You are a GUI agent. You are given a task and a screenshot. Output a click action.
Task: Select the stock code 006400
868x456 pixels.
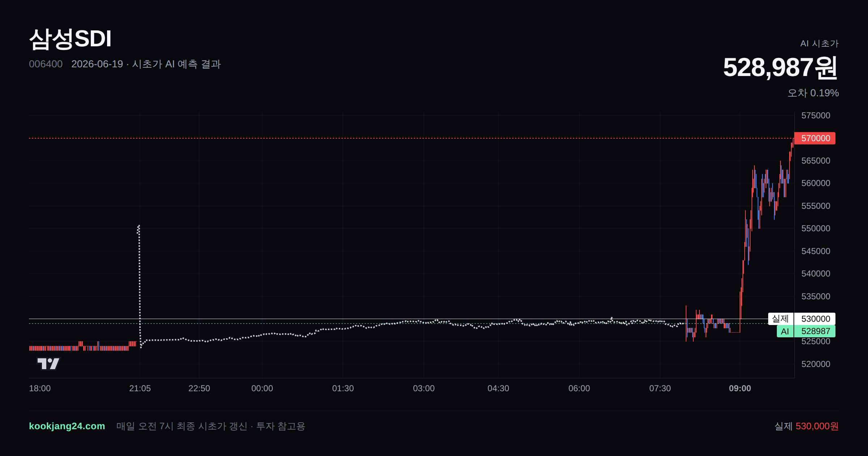point(46,64)
